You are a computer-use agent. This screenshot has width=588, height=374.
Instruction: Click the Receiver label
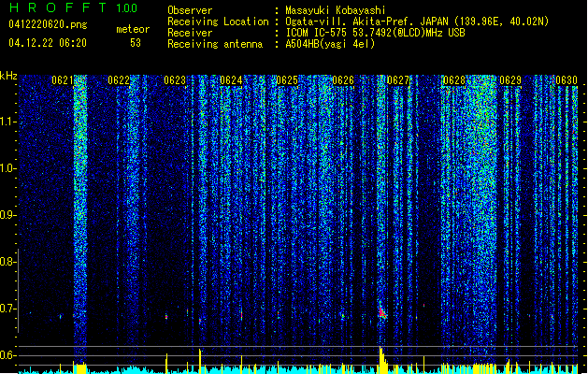click(x=190, y=33)
